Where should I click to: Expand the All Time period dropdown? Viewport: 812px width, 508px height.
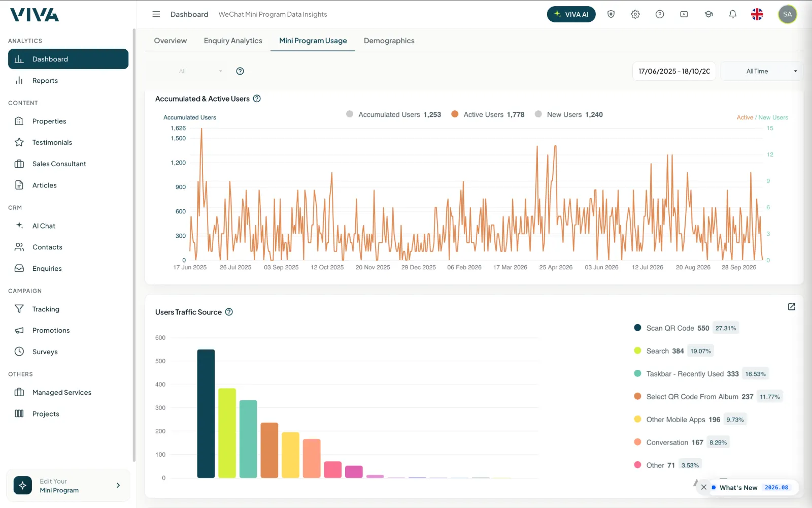tap(761, 71)
